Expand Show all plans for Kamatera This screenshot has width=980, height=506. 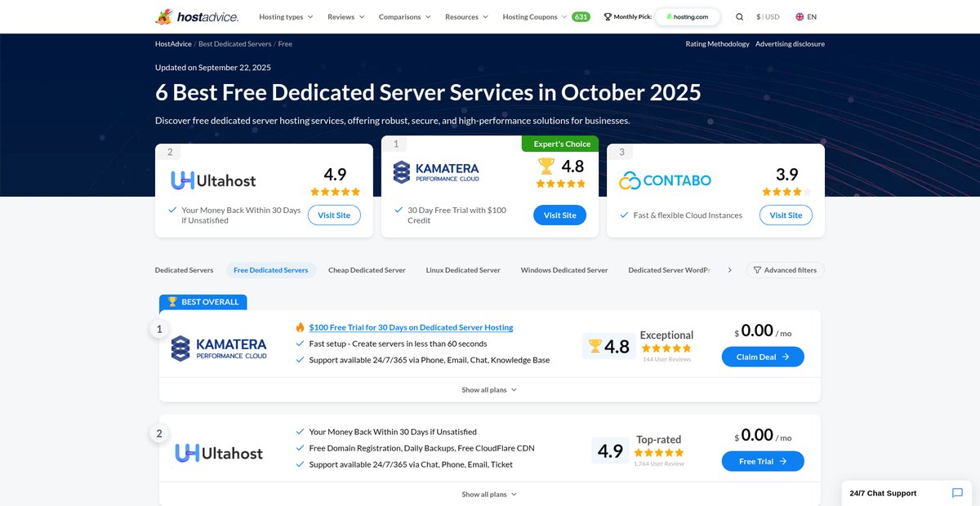click(x=489, y=390)
